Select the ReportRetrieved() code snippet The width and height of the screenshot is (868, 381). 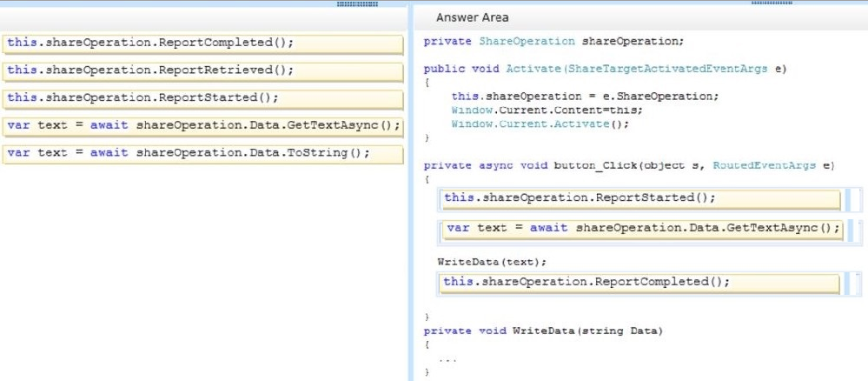[x=202, y=71]
